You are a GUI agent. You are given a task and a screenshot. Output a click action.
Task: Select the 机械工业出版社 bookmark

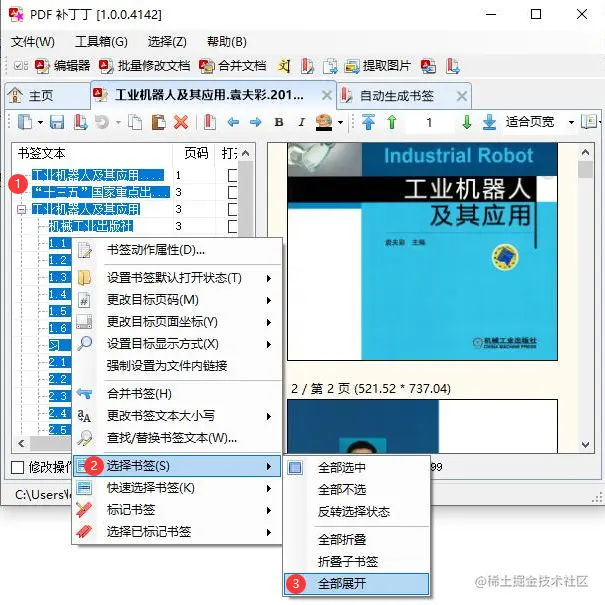(91, 226)
